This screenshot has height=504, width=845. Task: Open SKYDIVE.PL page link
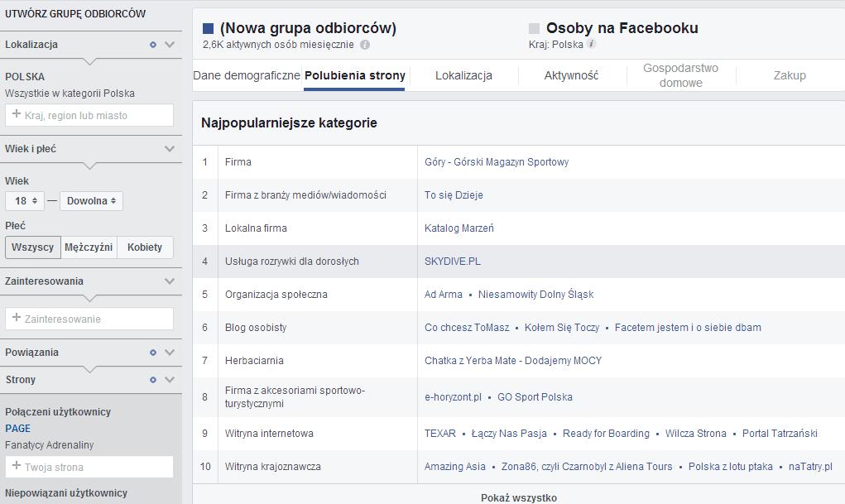click(453, 262)
